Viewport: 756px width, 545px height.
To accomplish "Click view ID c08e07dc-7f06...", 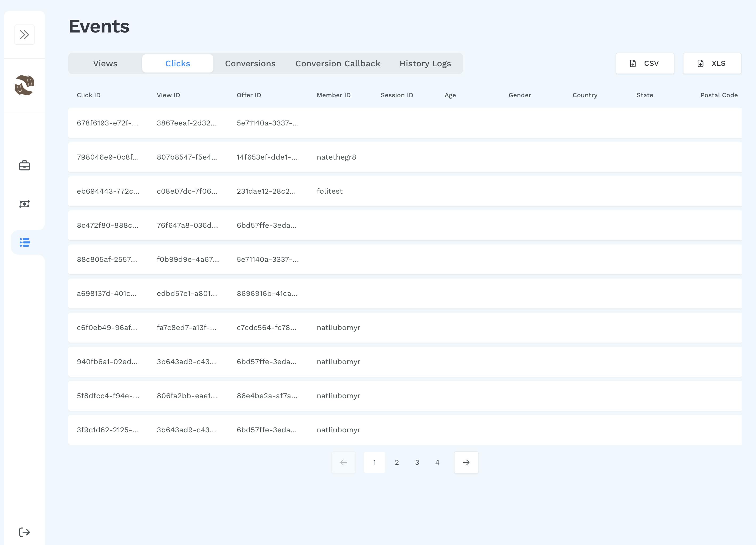I will 187,191.
